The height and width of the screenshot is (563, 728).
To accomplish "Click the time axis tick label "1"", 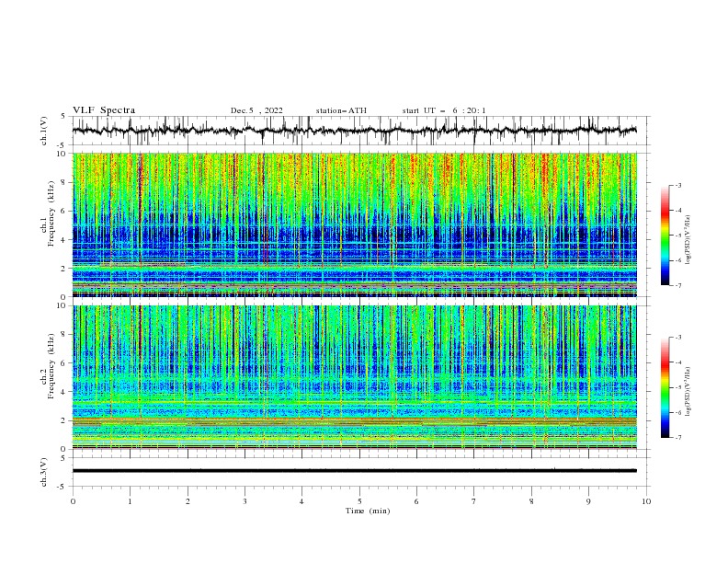I will [x=130, y=501].
